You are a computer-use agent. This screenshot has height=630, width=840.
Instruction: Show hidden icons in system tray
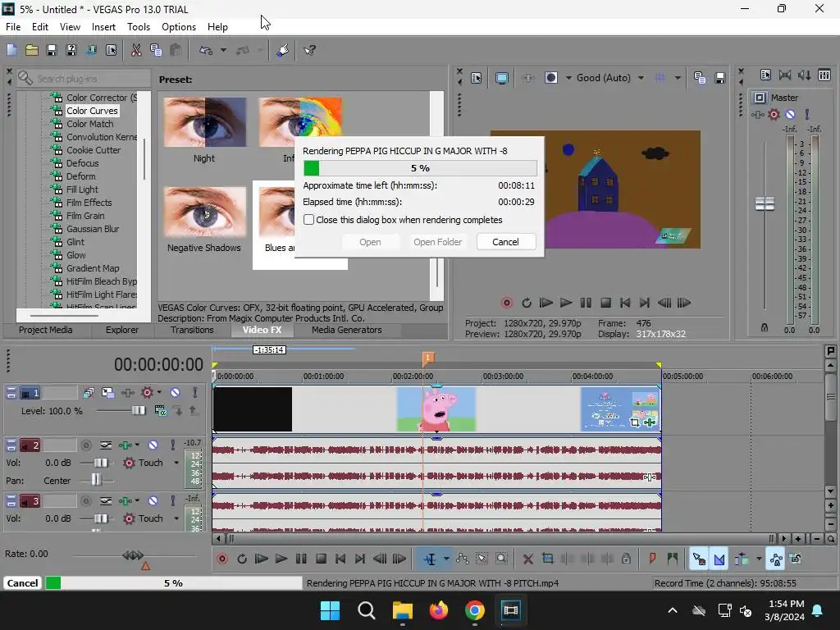tap(673, 610)
